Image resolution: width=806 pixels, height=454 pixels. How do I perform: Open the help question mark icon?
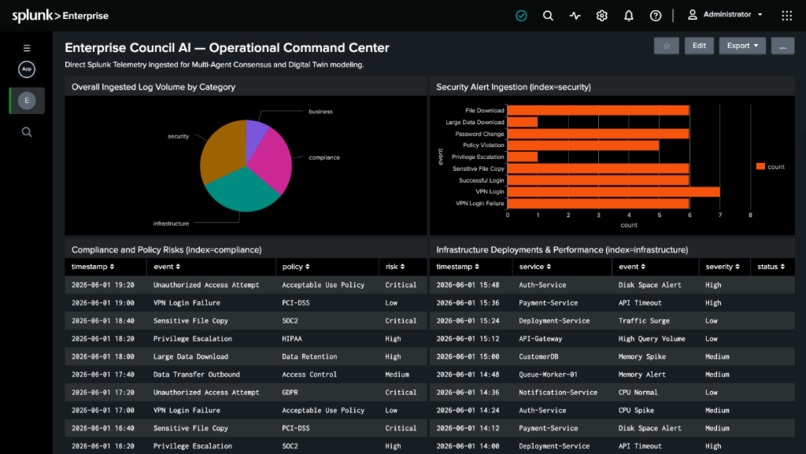pyautogui.click(x=655, y=16)
